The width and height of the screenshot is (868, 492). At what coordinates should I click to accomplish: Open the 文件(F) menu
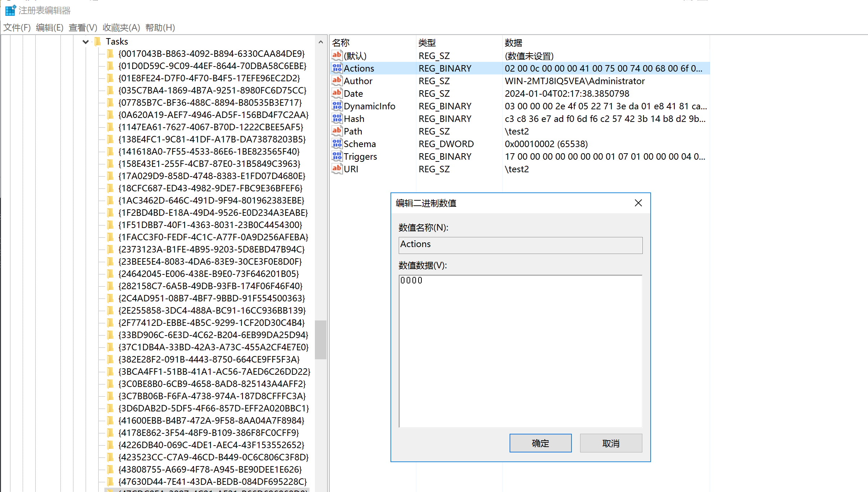pos(17,28)
